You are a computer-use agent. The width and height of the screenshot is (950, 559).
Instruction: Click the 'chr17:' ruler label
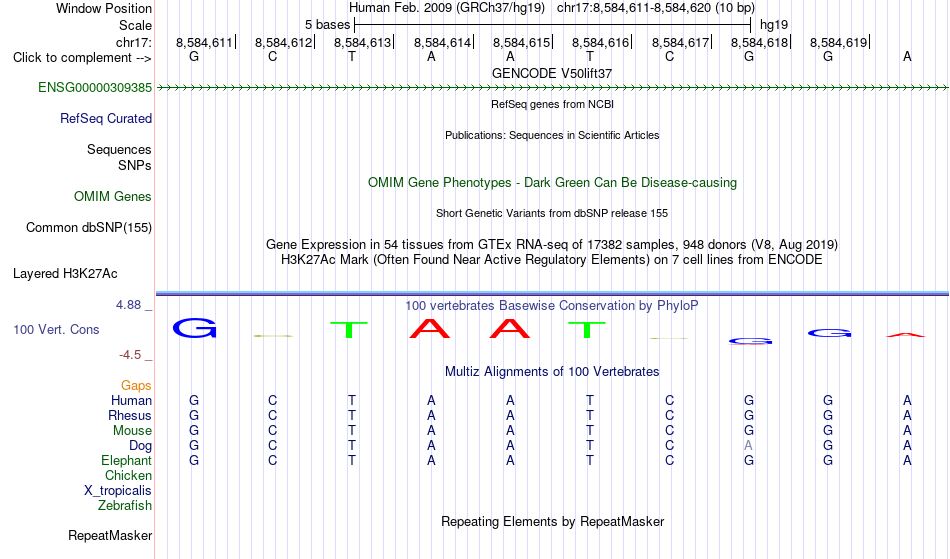tap(134, 42)
